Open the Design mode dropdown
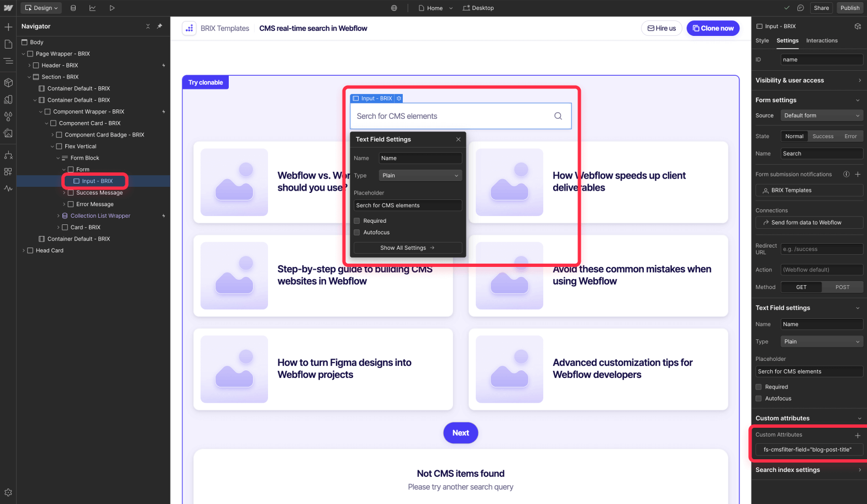Screen dimensions: 867x504 click(41, 8)
